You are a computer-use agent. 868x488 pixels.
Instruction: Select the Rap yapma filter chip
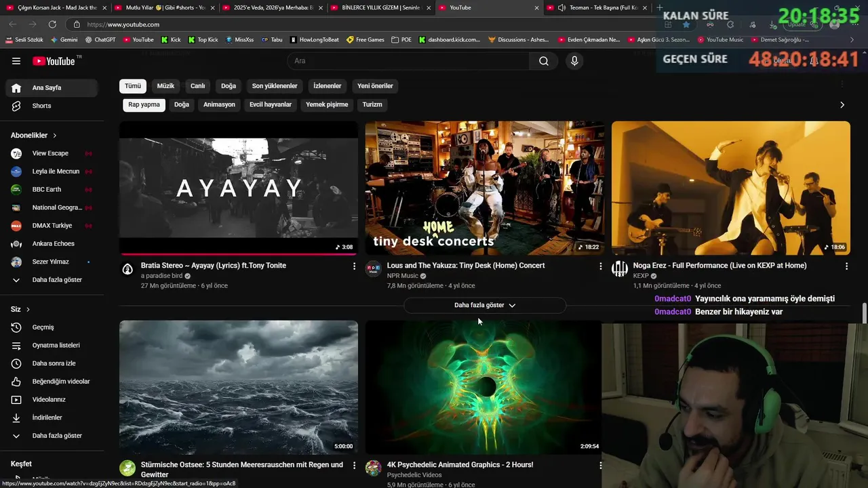tap(144, 105)
